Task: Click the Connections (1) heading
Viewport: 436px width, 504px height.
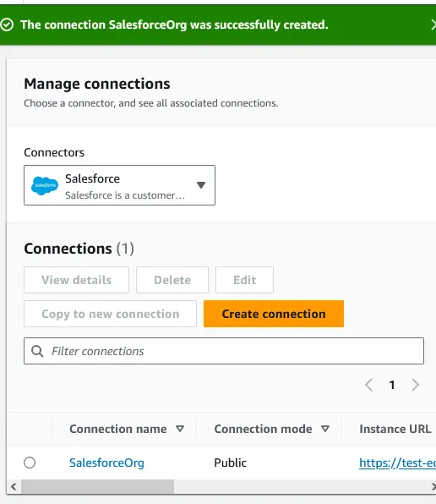Action: (79, 249)
